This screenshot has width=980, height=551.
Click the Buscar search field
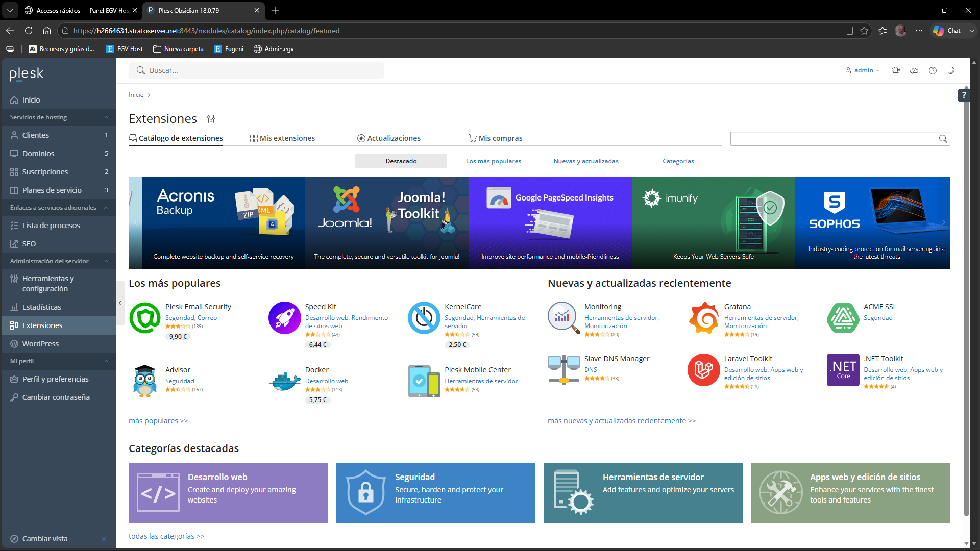tap(256, 70)
